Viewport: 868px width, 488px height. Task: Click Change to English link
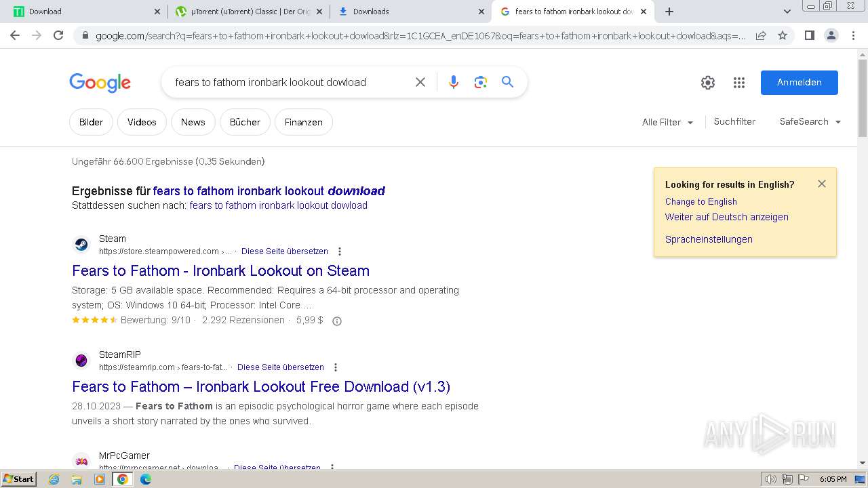[701, 202]
